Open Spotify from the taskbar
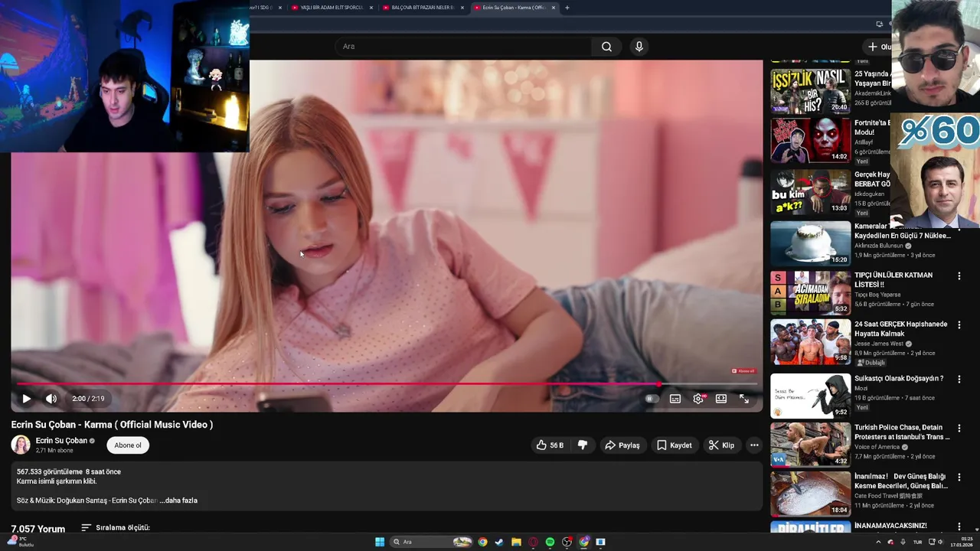The image size is (980, 551). point(550,542)
